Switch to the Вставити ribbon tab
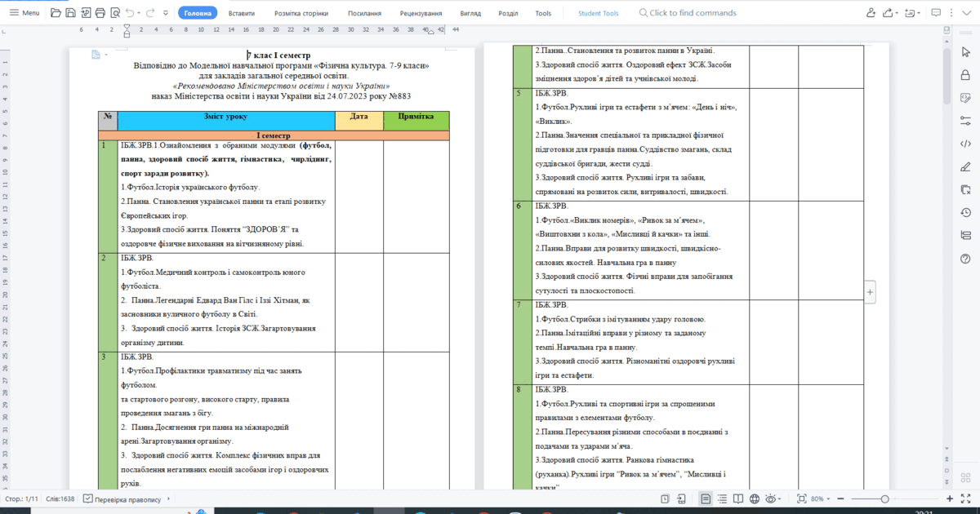The width and height of the screenshot is (980, 514). pyautogui.click(x=241, y=13)
